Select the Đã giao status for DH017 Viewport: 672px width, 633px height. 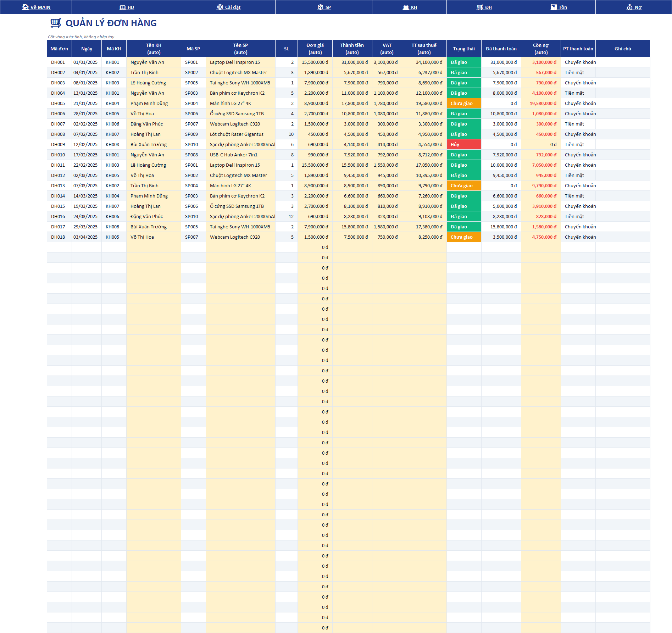tap(464, 227)
